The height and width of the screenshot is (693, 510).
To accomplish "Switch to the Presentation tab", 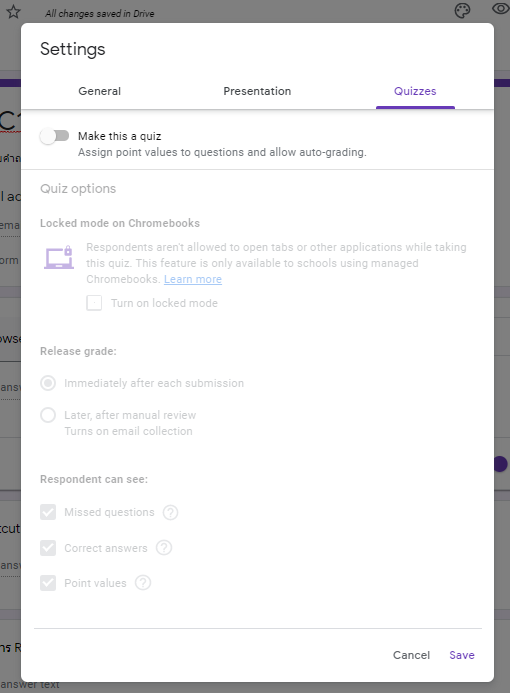I will [x=257, y=91].
